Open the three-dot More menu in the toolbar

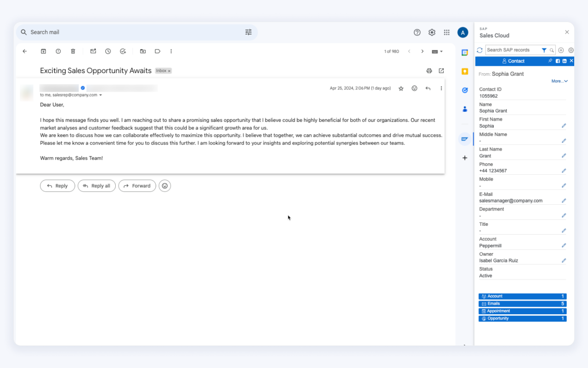tap(171, 51)
